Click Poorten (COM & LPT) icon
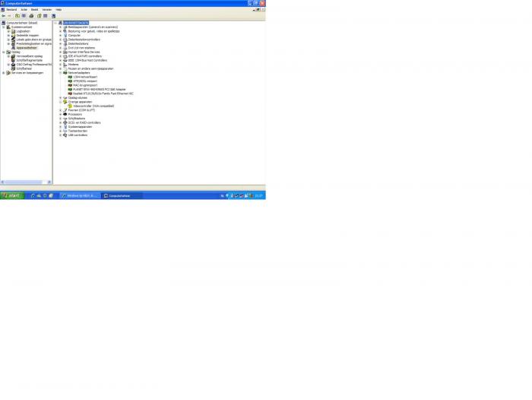 click(65, 110)
